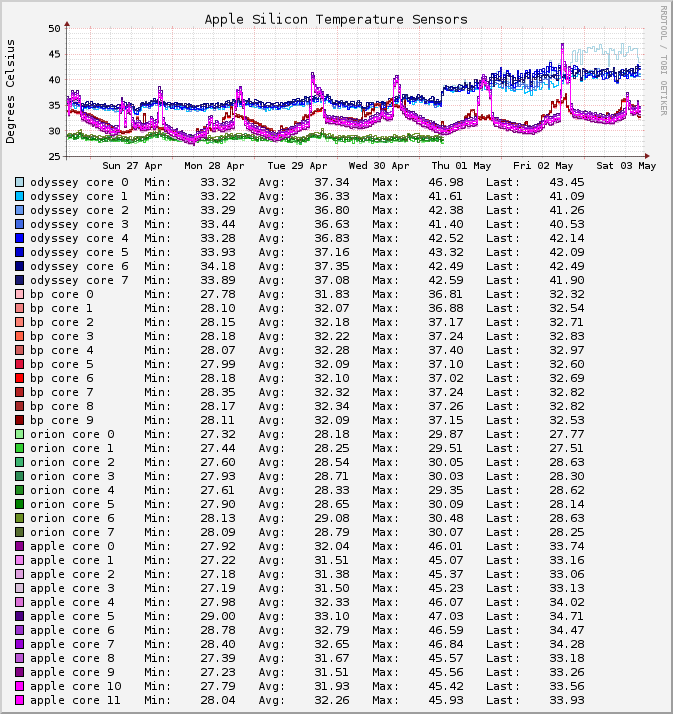Click the Min value 34.18
Screen dimensions: 673x714
pyautogui.click(x=218, y=266)
